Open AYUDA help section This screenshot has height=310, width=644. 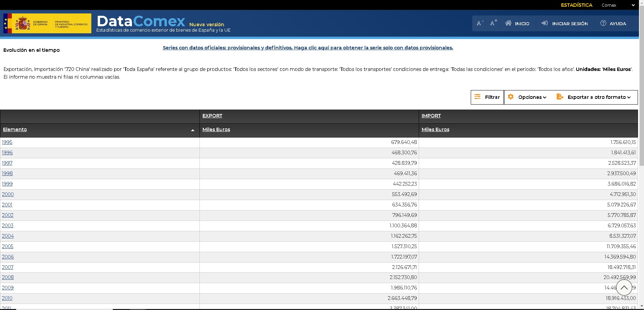coord(613,24)
